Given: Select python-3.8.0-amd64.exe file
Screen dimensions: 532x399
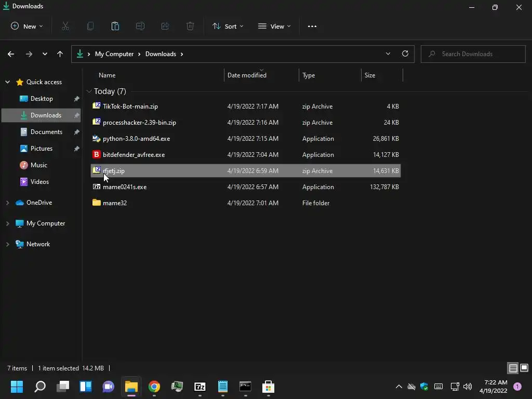Looking at the screenshot, I should (x=245, y=138).
